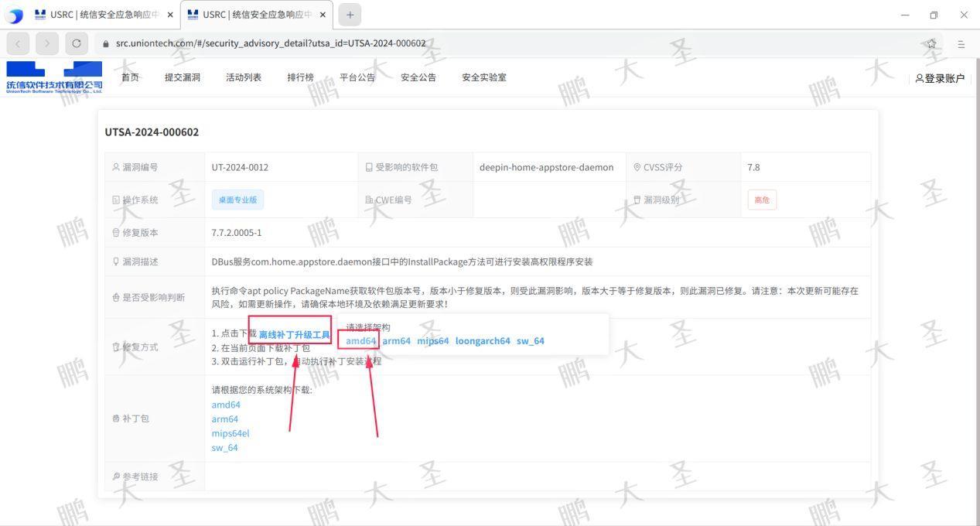Open the browser hamburger menu
980x526 pixels.
(961, 44)
